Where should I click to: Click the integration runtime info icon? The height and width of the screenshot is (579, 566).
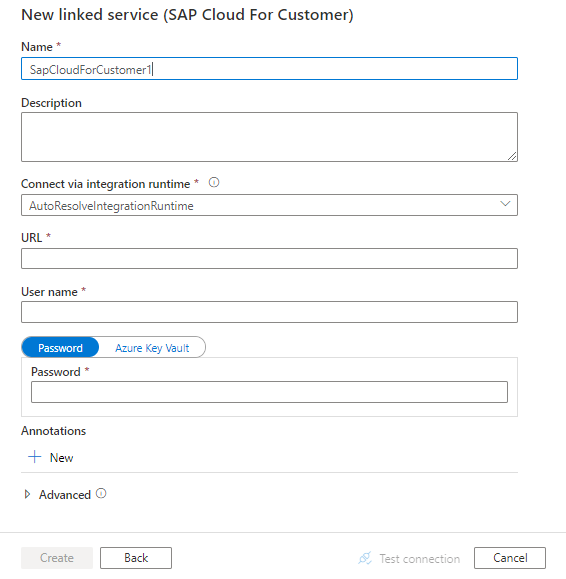(214, 182)
